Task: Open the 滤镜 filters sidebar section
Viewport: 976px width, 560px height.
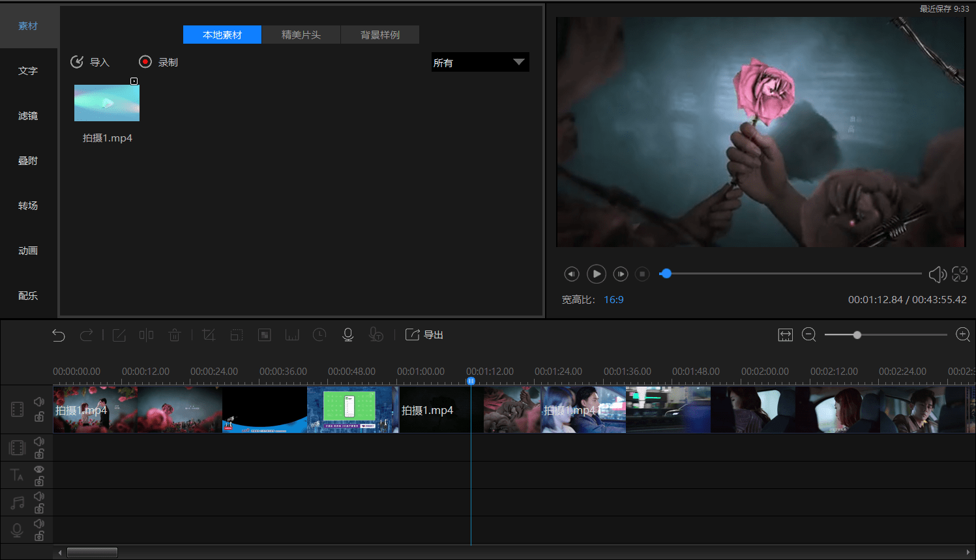Action: 28,116
